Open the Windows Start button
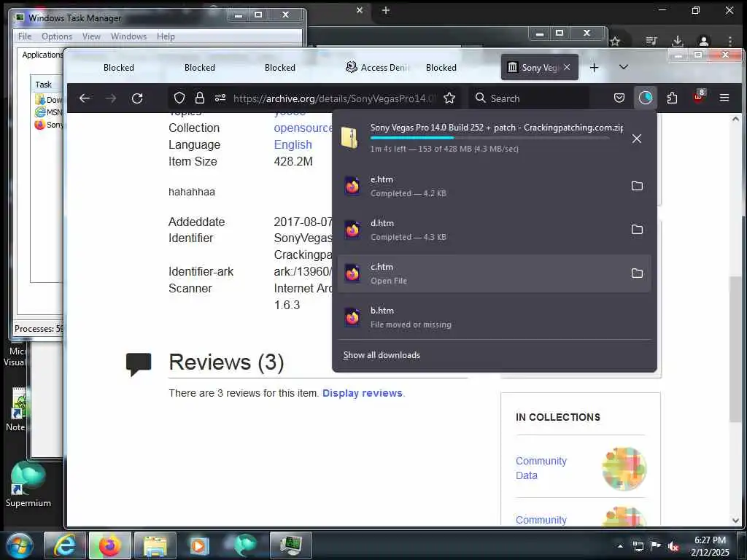The width and height of the screenshot is (747, 560). click(19, 545)
